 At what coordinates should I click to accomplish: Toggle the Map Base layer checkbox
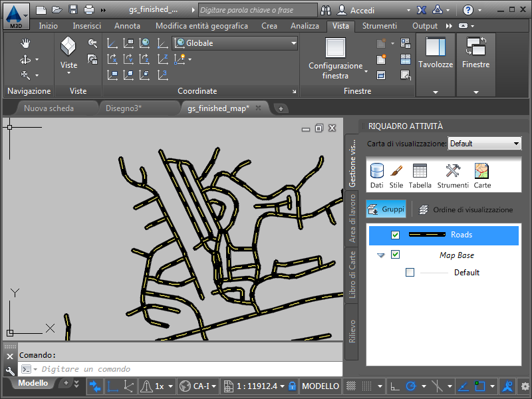(x=396, y=255)
